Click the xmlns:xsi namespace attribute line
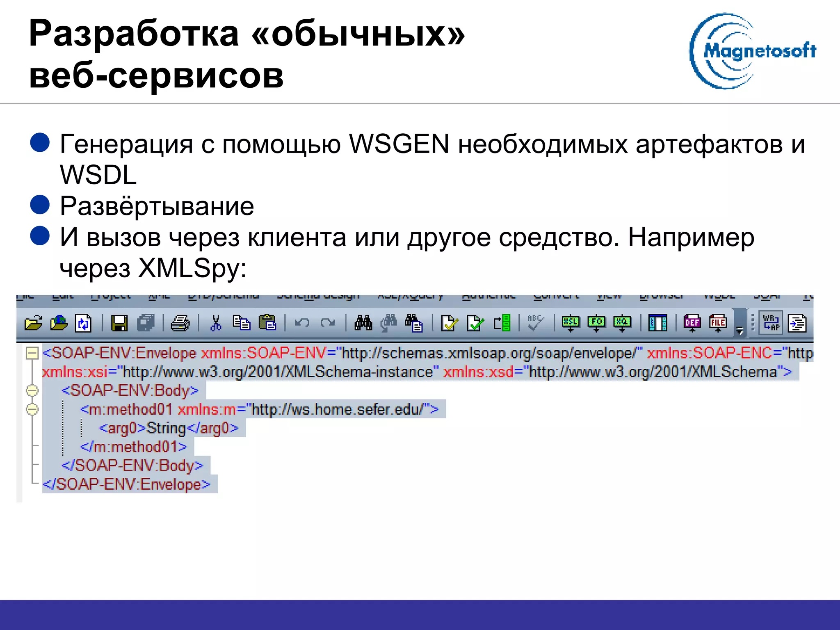This screenshot has height=630, width=840. pos(240,372)
